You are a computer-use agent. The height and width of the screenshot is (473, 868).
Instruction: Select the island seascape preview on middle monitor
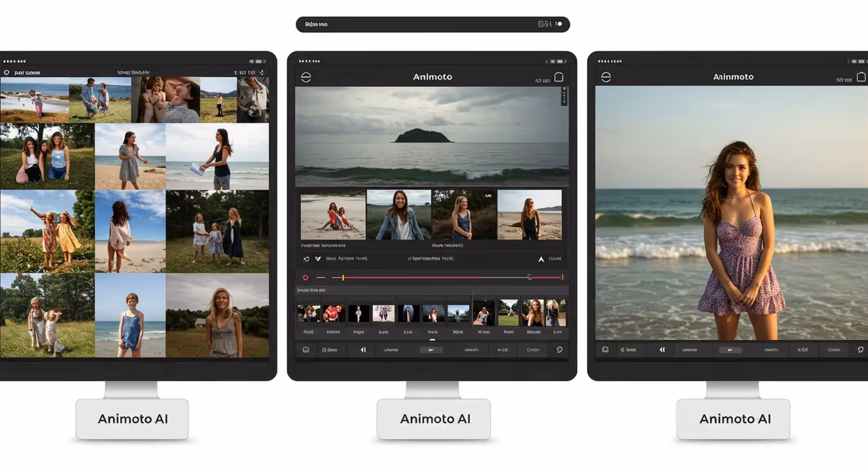pyautogui.click(x=431, y=136)
